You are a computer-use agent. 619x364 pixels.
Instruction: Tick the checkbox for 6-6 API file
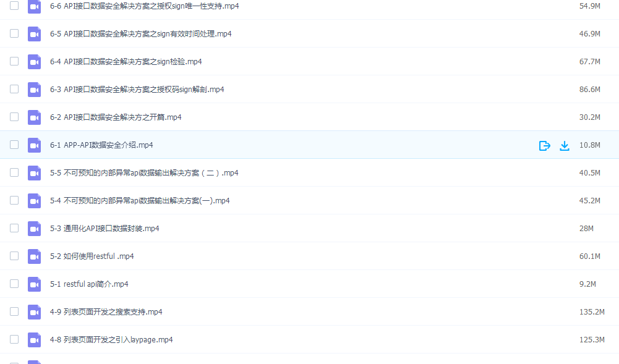pos(14,6)
